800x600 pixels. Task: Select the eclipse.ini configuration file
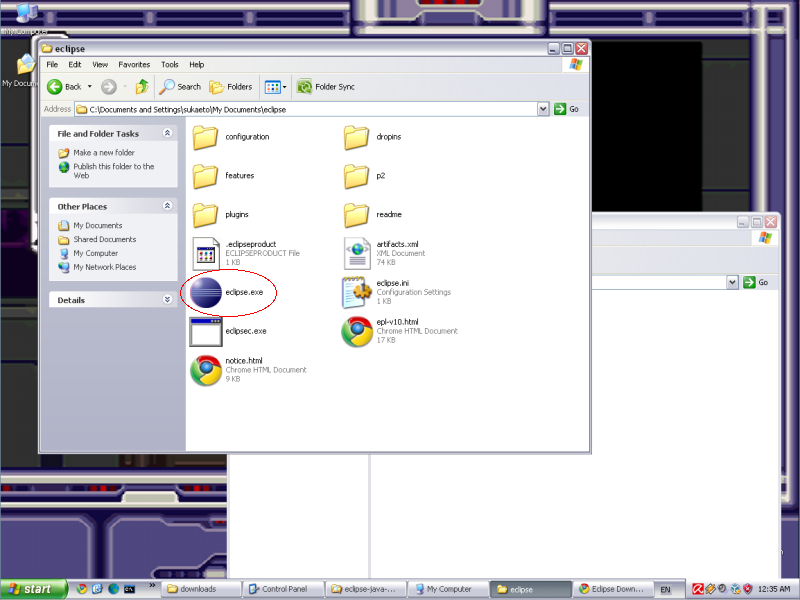[x=357, y=291]
